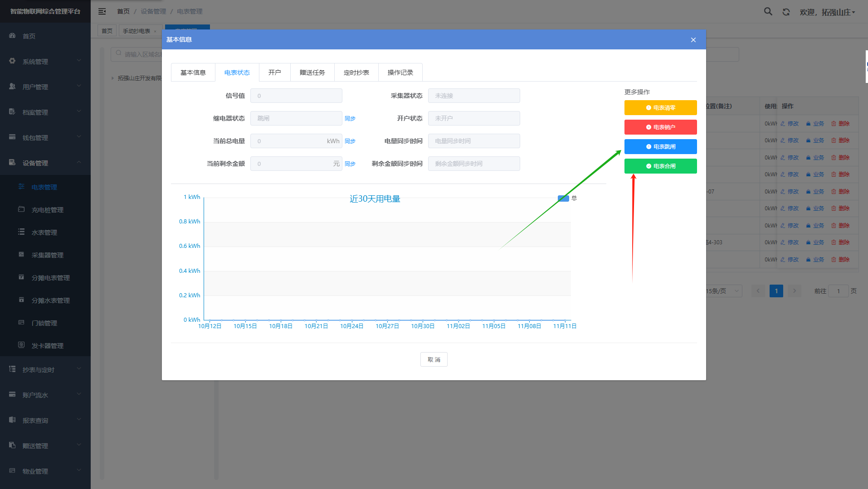Click 同步 next to 继电器状态
This screenshot has height=489, width=868.
pos(350,119)
